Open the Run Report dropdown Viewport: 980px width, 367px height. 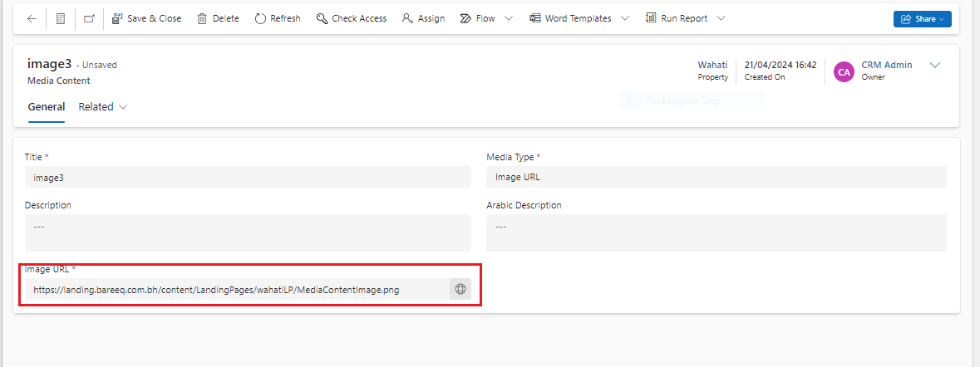721,18
